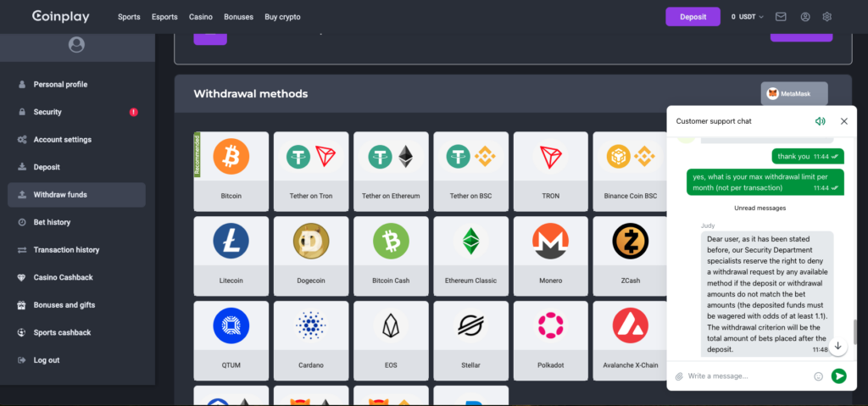This screenshot has height=406, width=868.
Task: Pick Ethereum Classic withdrawal
Action: click(x=470, y=256)
